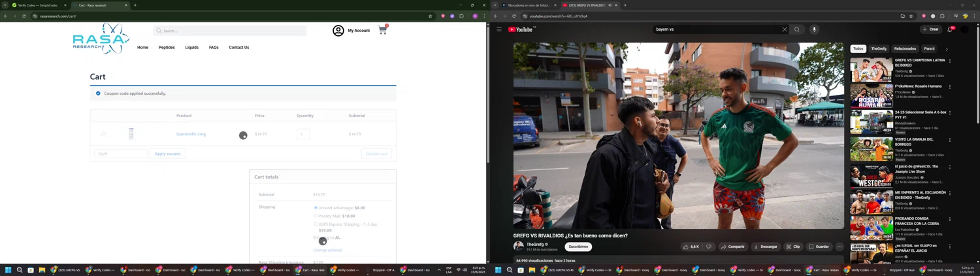Click the Update cart button
This screenshot has width=980, height=276.
coord(376,154)
